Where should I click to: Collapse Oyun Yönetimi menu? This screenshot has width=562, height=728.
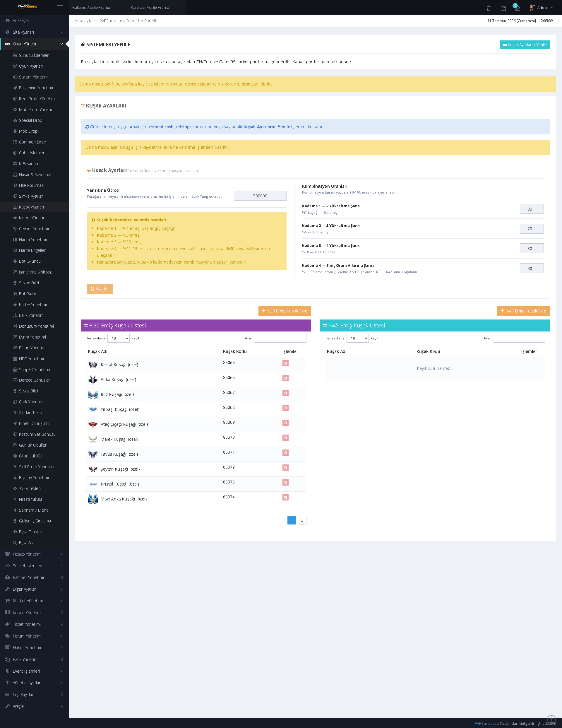pyautogui.click(x=34, y=44)
